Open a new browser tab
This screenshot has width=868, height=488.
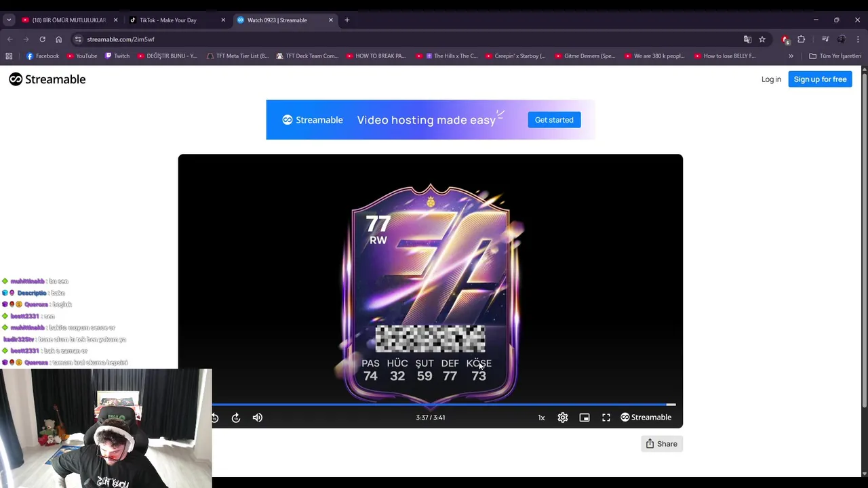(347, 20)
